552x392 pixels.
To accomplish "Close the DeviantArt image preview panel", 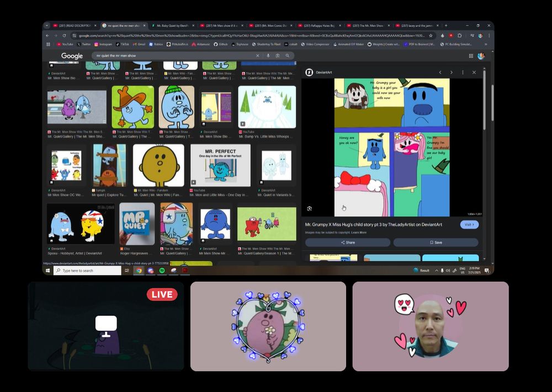I will pyautogui.click(x=474, y=72).
